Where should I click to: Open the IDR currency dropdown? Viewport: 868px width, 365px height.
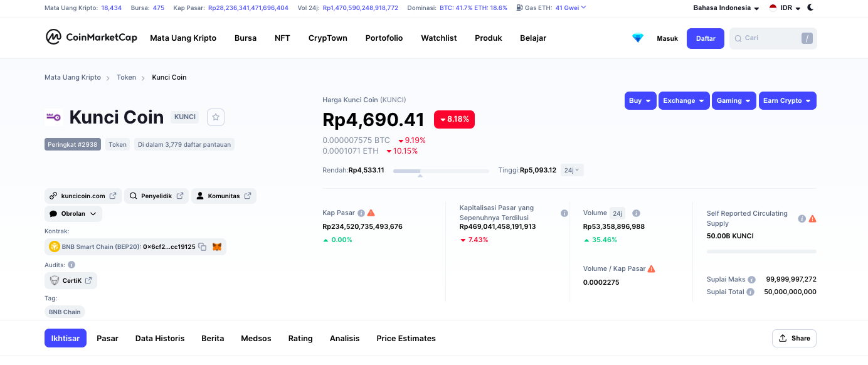pos(785,8)
